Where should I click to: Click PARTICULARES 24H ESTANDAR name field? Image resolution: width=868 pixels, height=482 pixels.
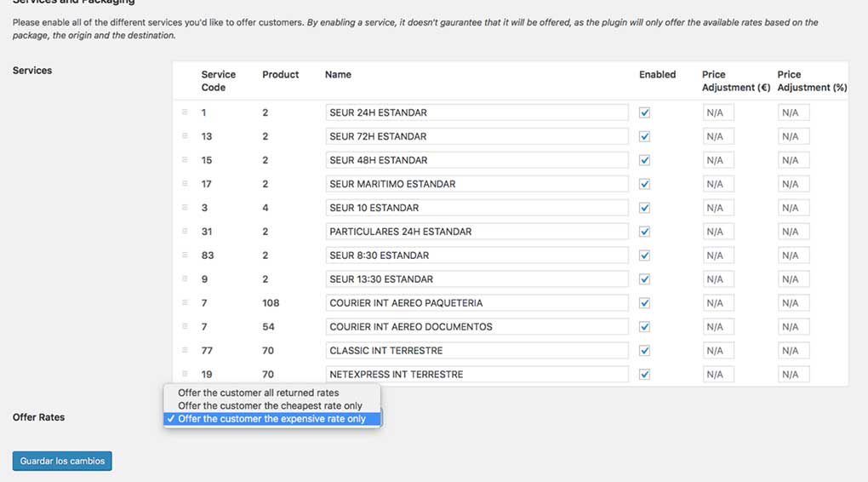477,232
